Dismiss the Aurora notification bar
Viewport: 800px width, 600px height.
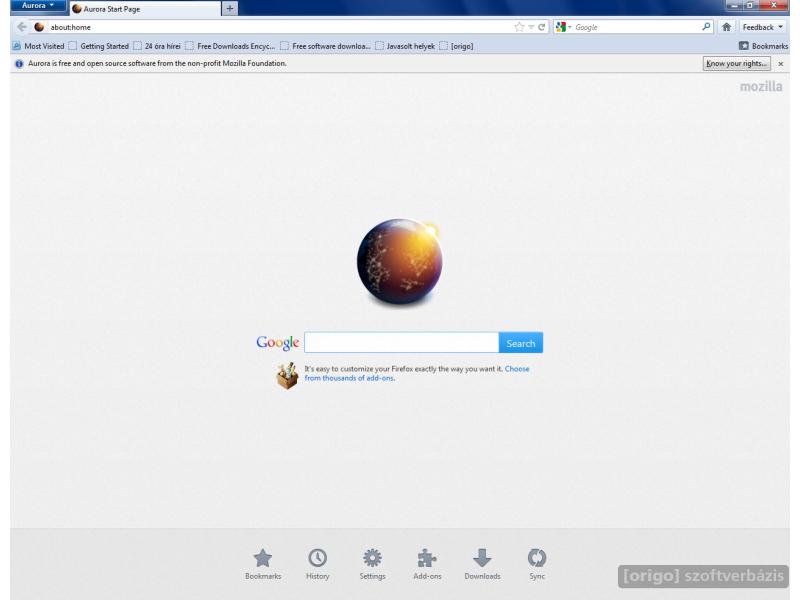781,64
